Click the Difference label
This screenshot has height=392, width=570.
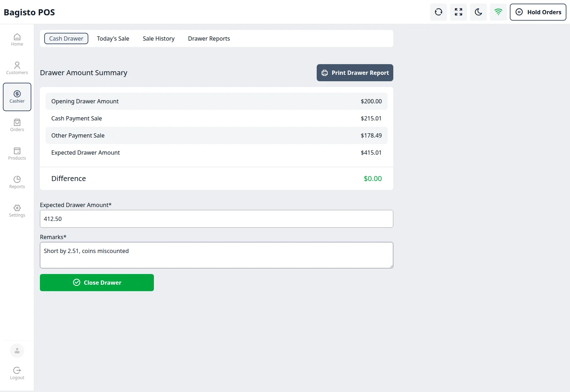[68, 179]
